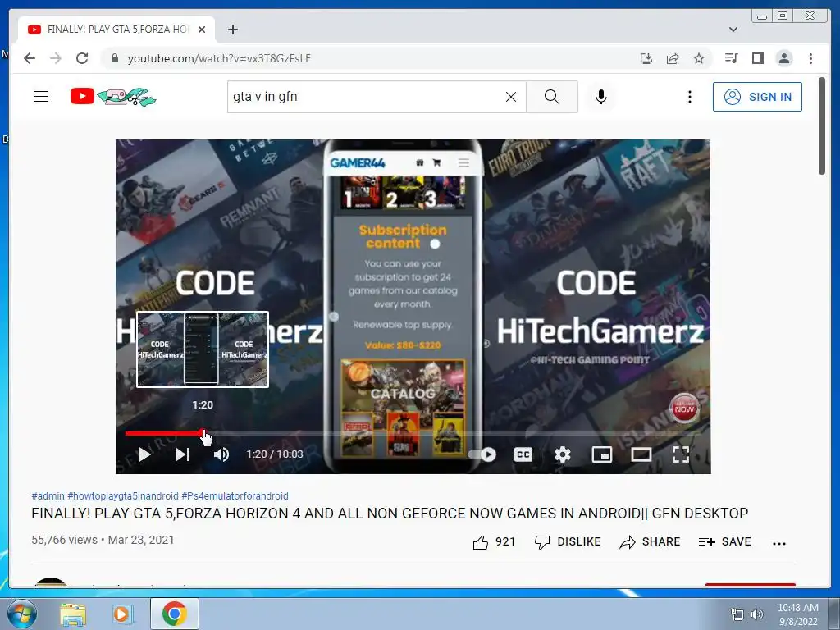
Task: Click Chrome taskbar icon
Action: click(x=175, y=614)
